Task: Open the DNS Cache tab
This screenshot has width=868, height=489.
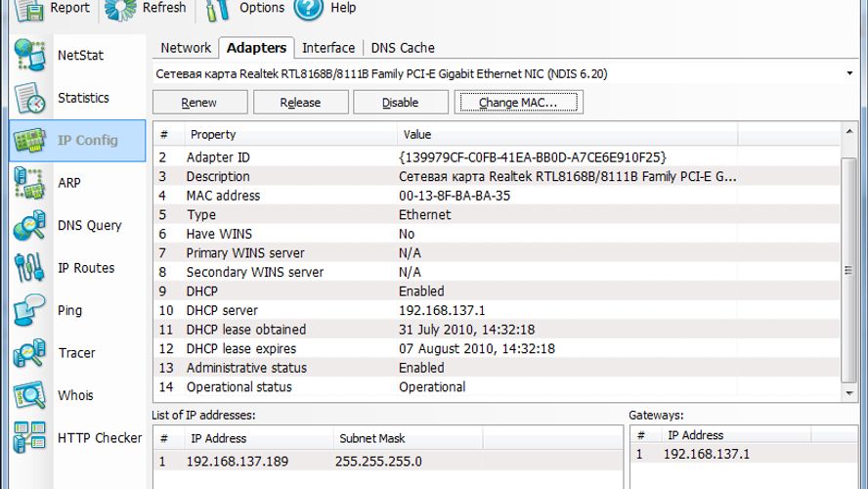Action: click(x=403, y=48)
